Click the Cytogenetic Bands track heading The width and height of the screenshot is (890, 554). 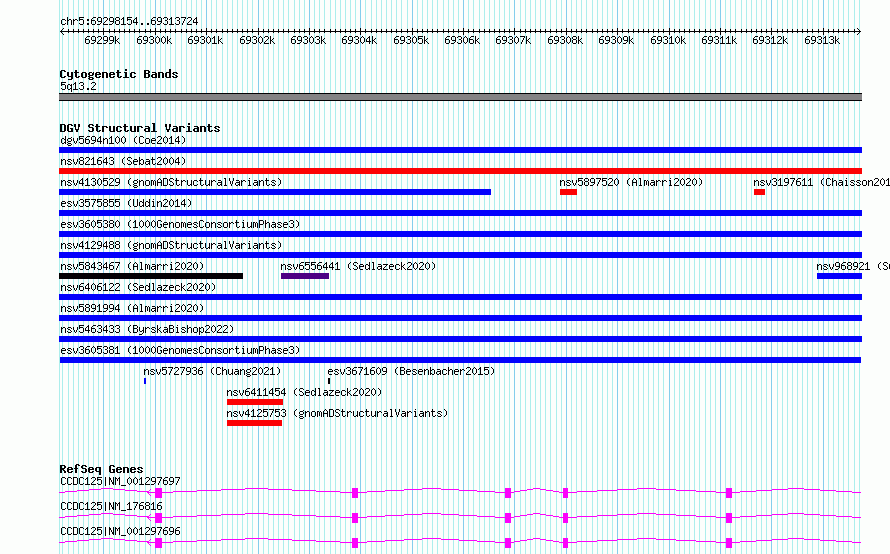[x=119, y=74]
